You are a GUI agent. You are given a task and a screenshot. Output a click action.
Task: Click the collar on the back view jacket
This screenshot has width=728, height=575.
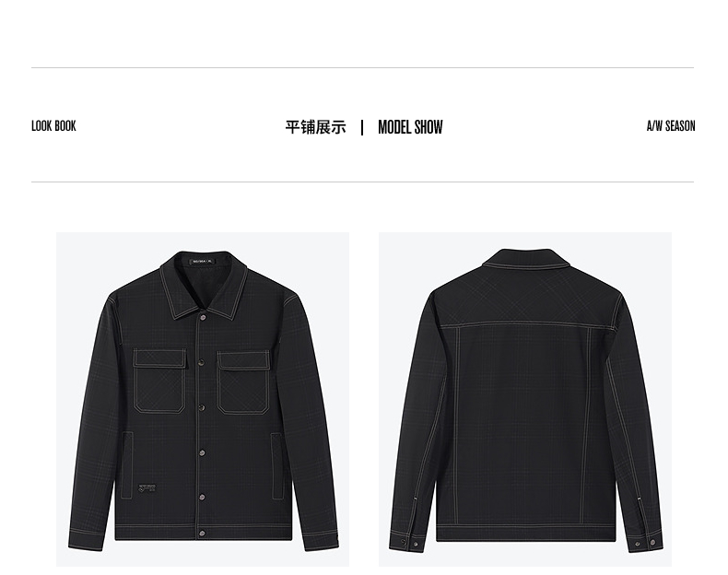pyautogui.click(x=524, y=259)
